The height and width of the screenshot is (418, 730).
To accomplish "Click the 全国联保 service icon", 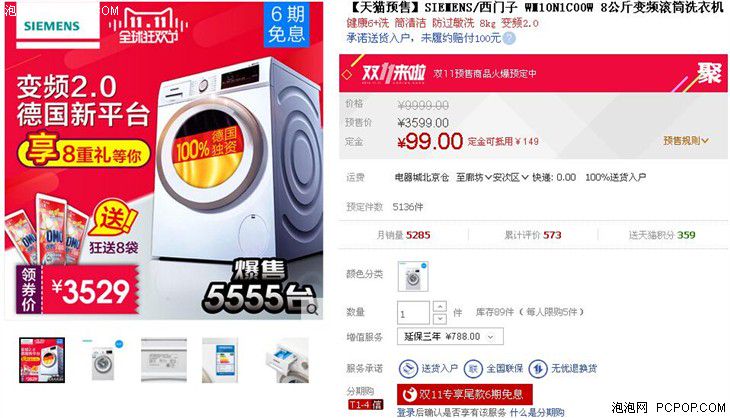I will point(473,369).
